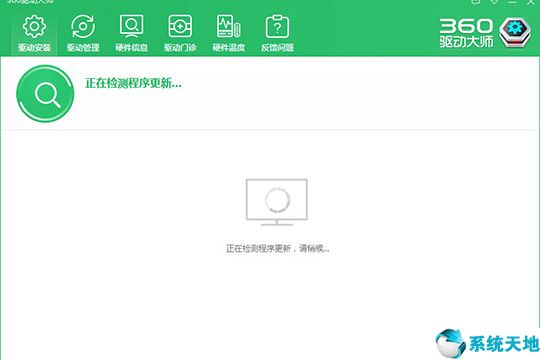The height and width of the screenshot is (360, 540).
Task: Select the 驱动门诊 driver clinic tab
Action: point(180,34)
